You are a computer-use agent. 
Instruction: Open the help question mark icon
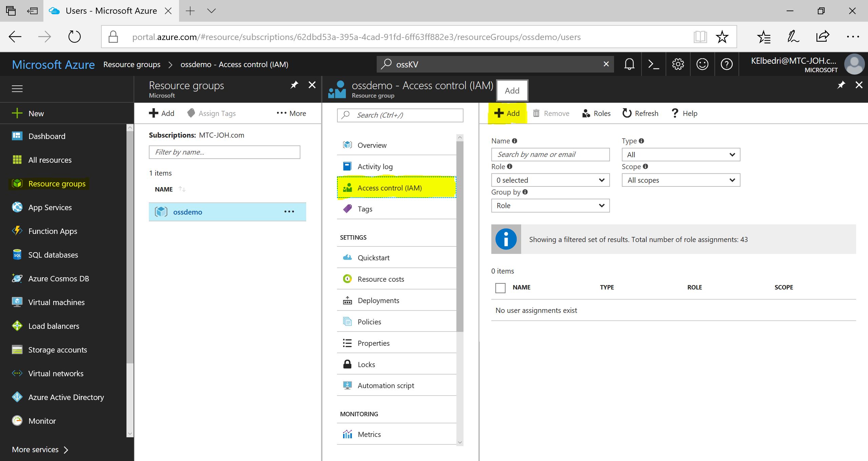(727, 64)
